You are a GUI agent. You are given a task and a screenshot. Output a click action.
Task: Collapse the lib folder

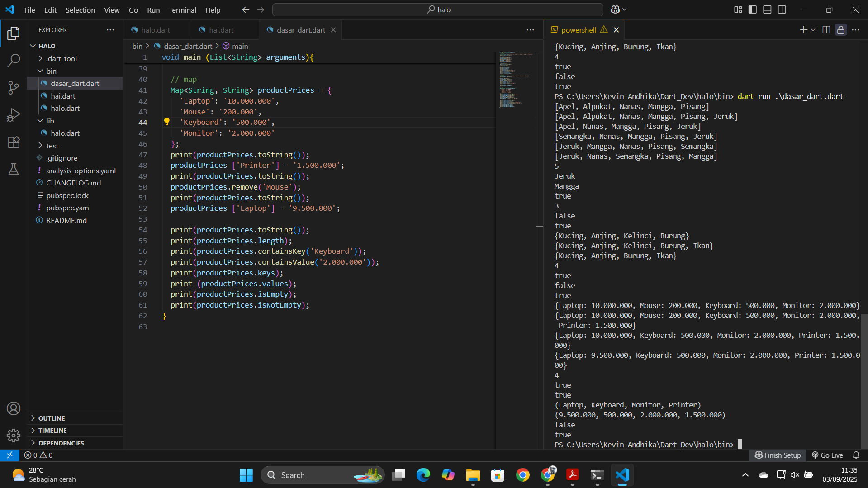pos(50,121)
